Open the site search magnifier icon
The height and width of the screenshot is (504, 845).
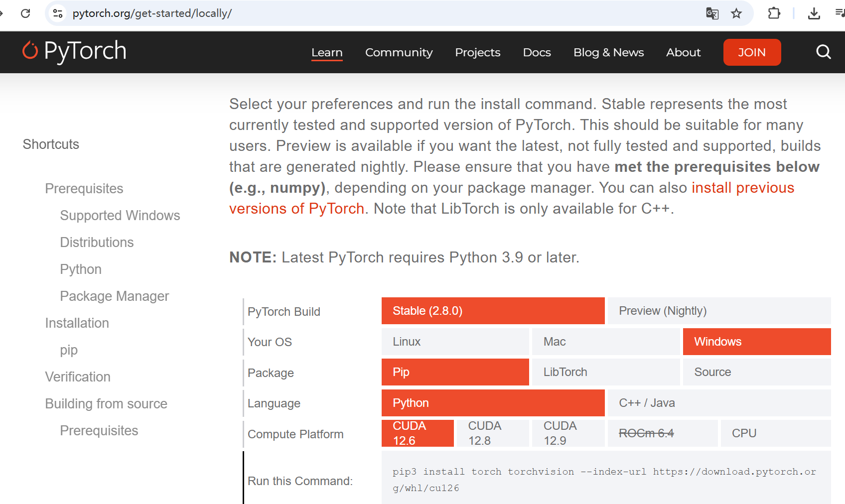coord(824,52)
